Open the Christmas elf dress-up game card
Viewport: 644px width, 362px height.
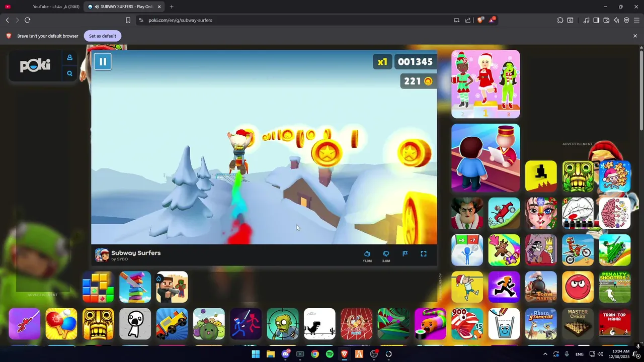486,84
